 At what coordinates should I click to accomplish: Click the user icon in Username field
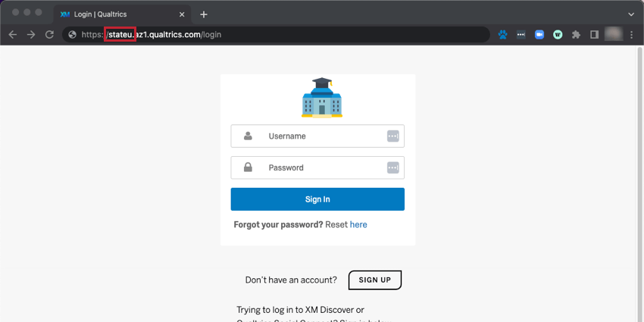(248, 136)
